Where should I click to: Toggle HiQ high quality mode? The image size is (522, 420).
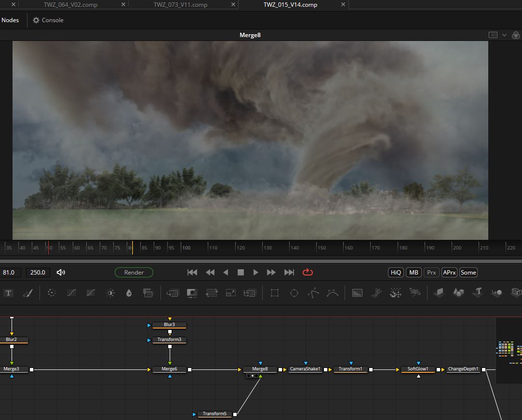click(396, 273)
